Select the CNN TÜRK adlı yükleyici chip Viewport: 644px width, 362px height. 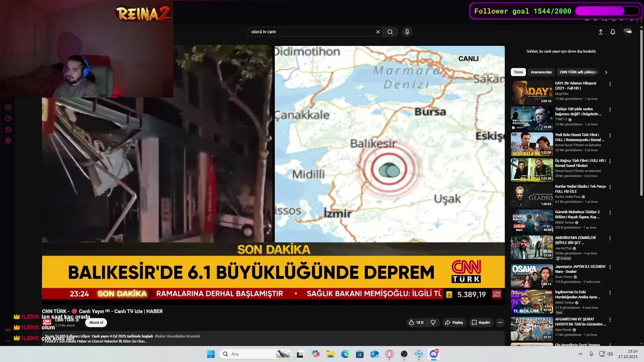pos(578,72)
